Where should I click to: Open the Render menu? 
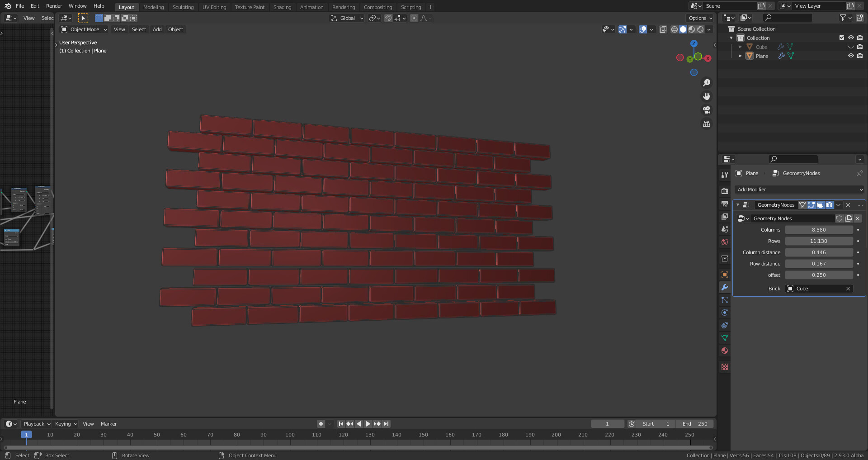[54, 6]
